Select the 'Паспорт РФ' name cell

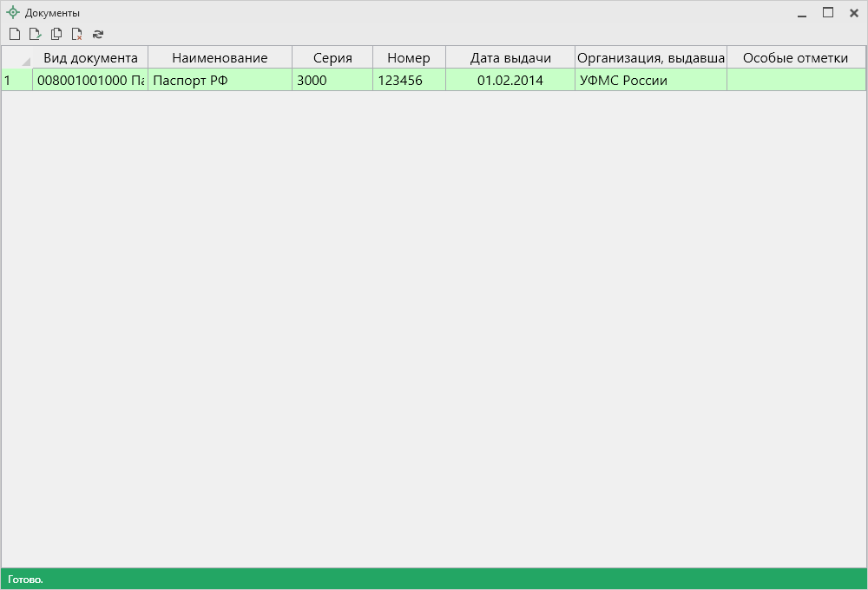[220, 81]
